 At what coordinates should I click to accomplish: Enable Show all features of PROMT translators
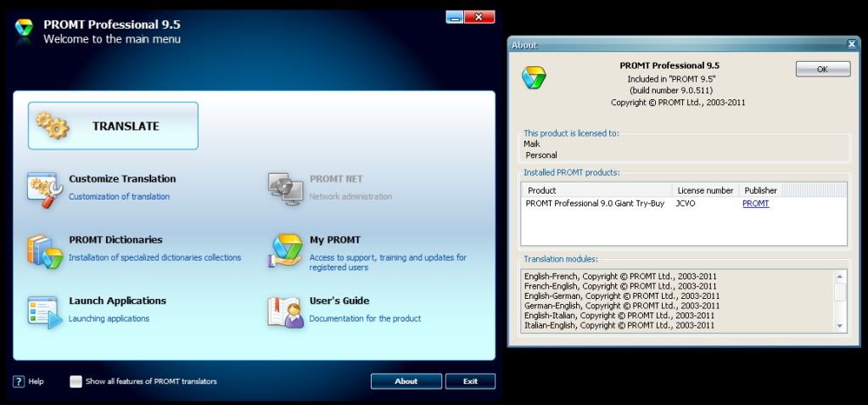coord(76,381)
